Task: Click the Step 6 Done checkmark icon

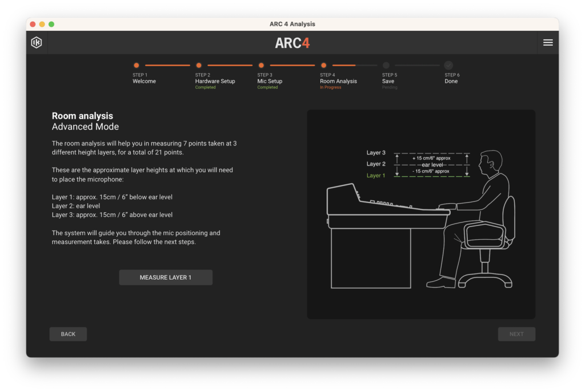Action: (448, 66)
